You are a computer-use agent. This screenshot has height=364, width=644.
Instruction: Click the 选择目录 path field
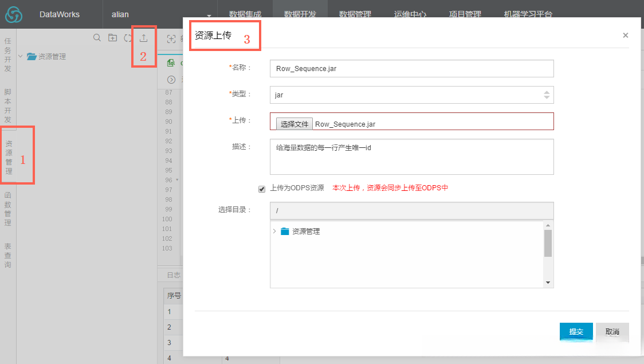click(x=411, y=210)
